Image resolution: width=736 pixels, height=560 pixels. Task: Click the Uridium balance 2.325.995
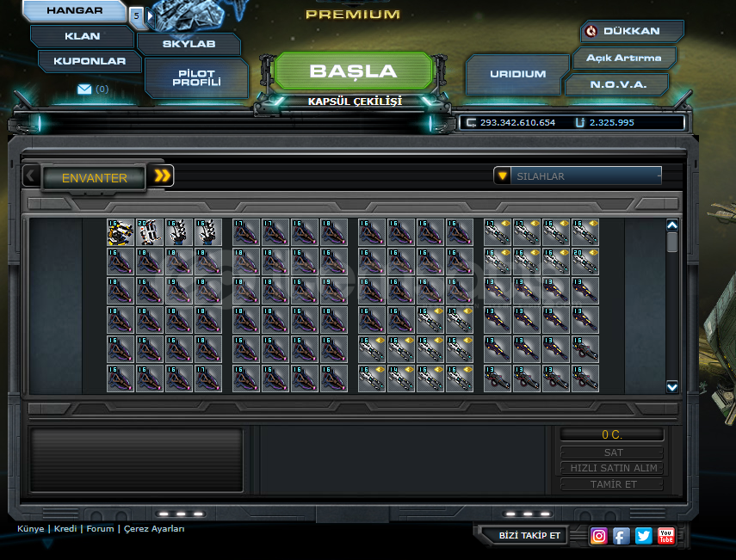click(612, 122)
